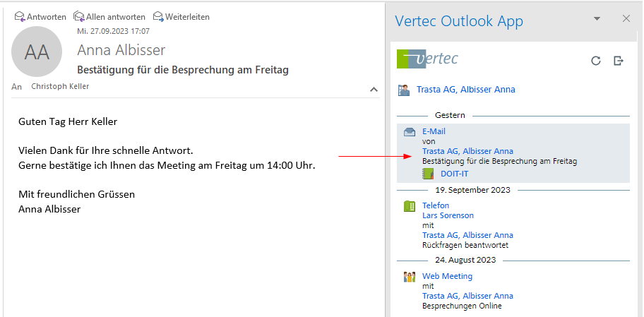
Task: Close the Vertec Outlook App pane
Action: (626, 19)
